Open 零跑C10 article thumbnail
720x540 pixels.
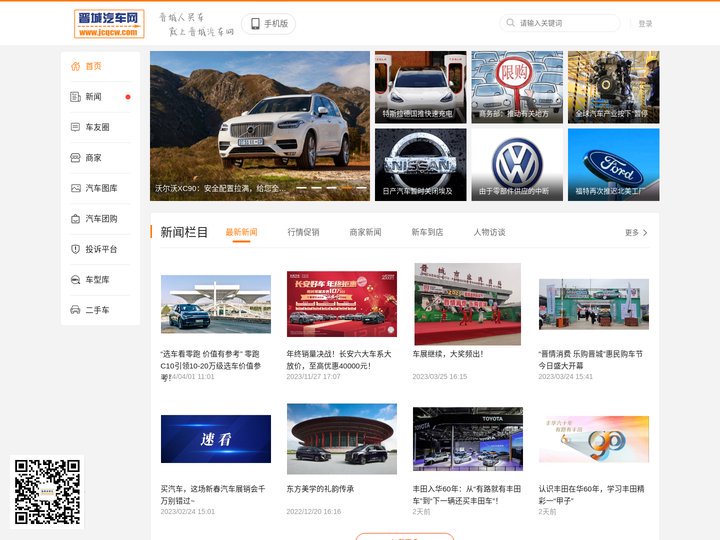tap(216, 304)
